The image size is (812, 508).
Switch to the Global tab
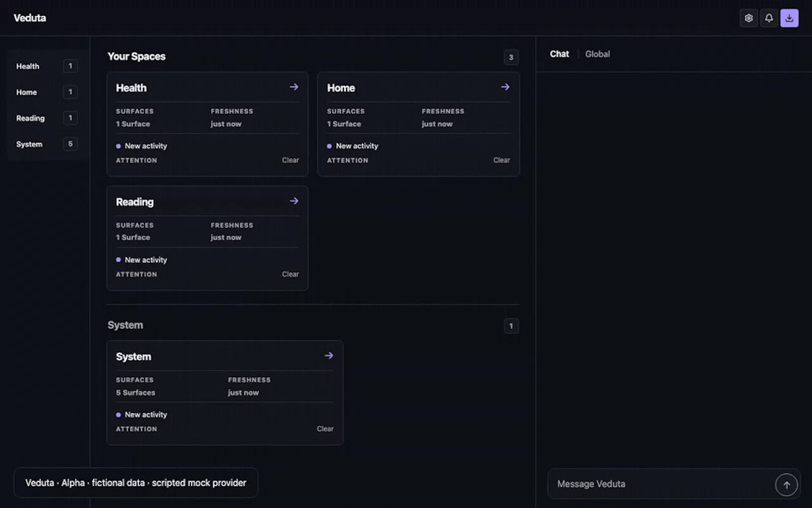(x=597, y=54)
